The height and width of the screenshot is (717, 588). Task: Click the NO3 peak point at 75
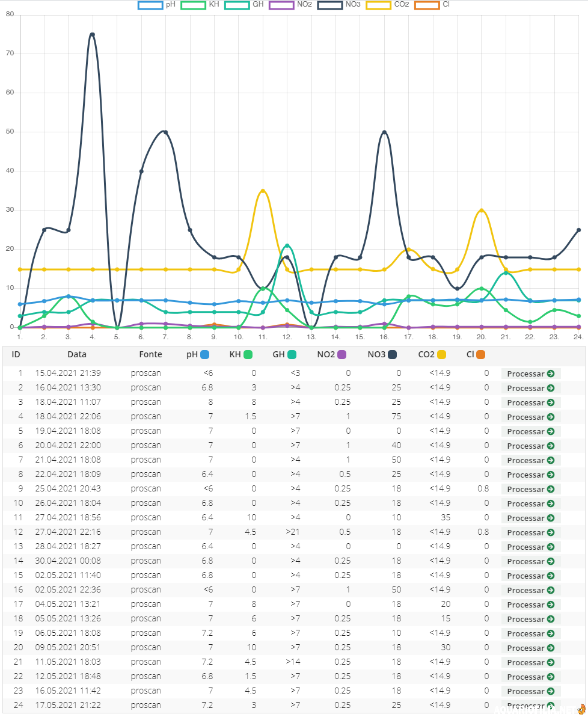93,35
